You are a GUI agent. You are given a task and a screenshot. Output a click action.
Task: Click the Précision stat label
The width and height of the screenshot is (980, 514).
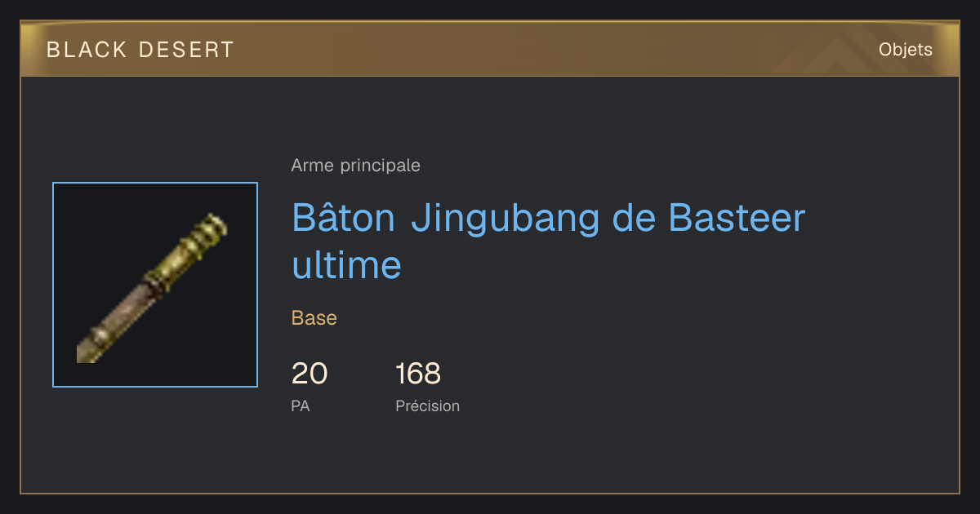[427, 405]
